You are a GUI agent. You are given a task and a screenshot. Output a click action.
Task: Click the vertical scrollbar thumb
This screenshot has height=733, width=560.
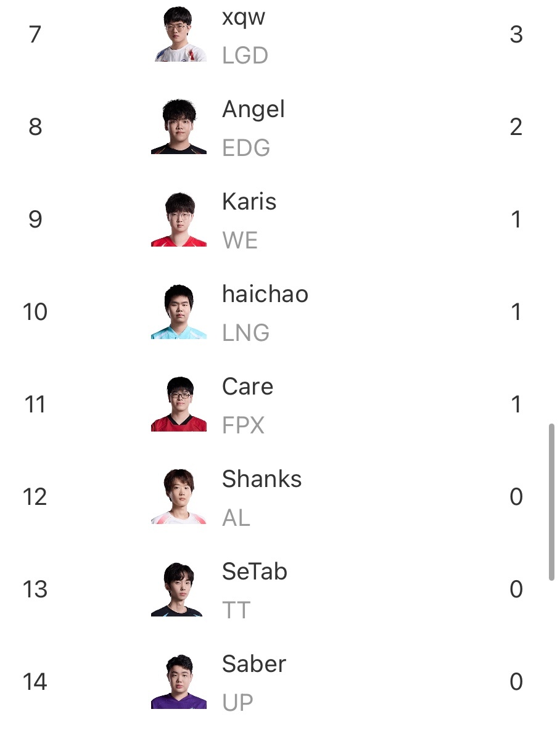pos(551,502)
